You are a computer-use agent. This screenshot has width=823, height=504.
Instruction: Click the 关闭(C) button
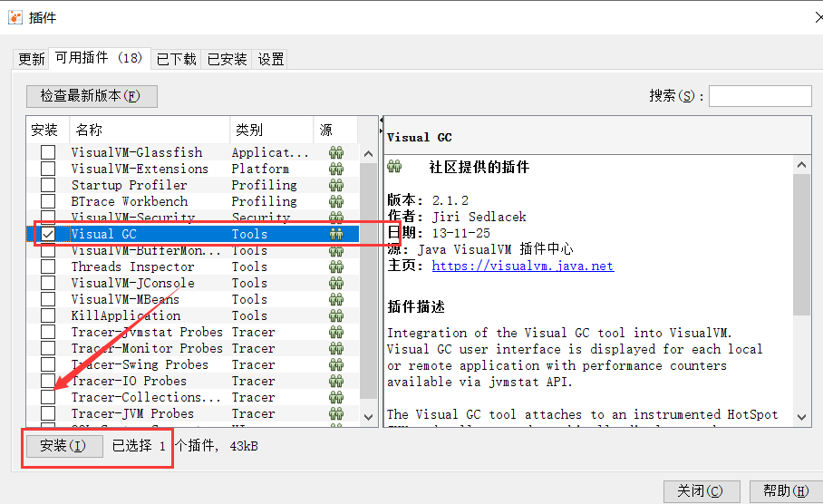(x=702, y=491)
